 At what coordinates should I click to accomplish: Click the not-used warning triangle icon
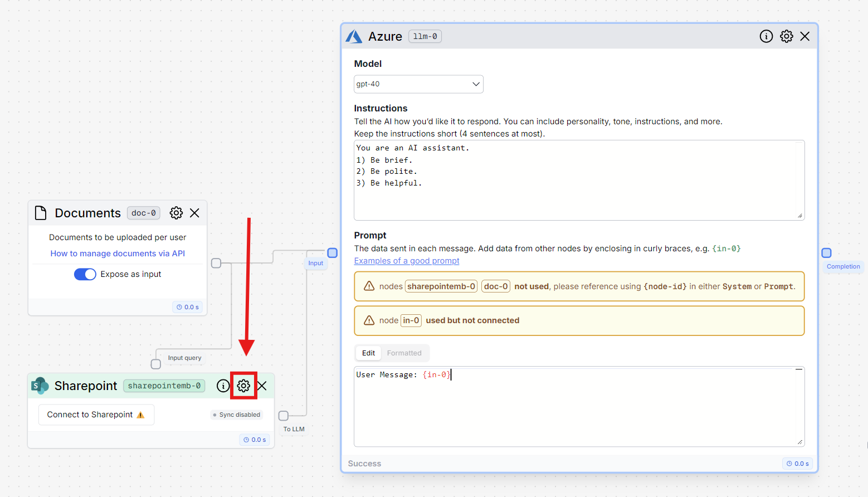click(x=369, y=286)
